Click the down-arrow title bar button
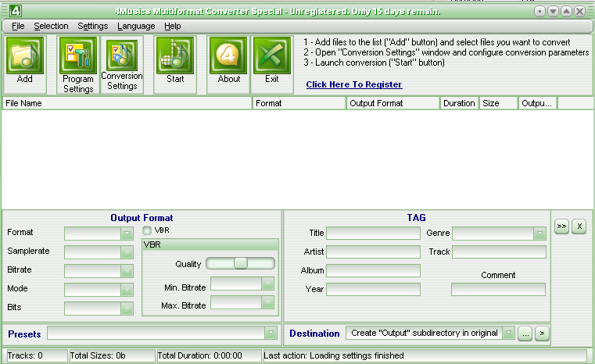The height and width of the screenshot is (364, 595). tap(553, 12)
